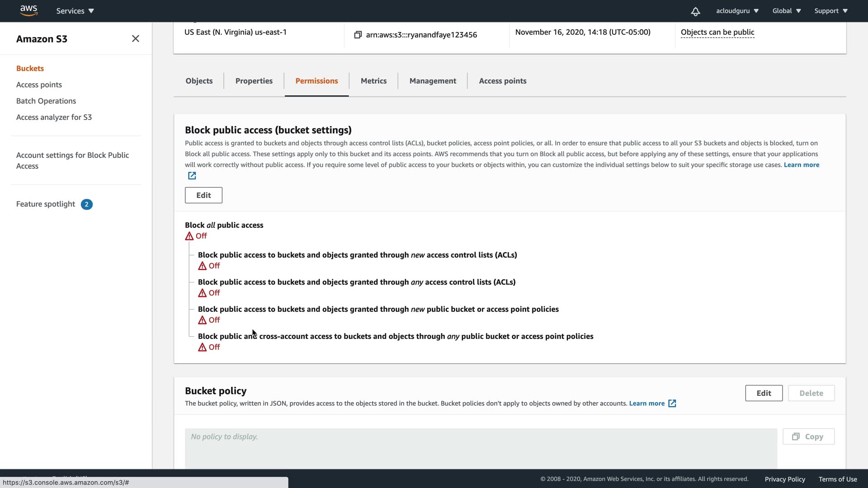Switch to the Properties tab
The width and height of the screenshot is (868, 488).
254,81
